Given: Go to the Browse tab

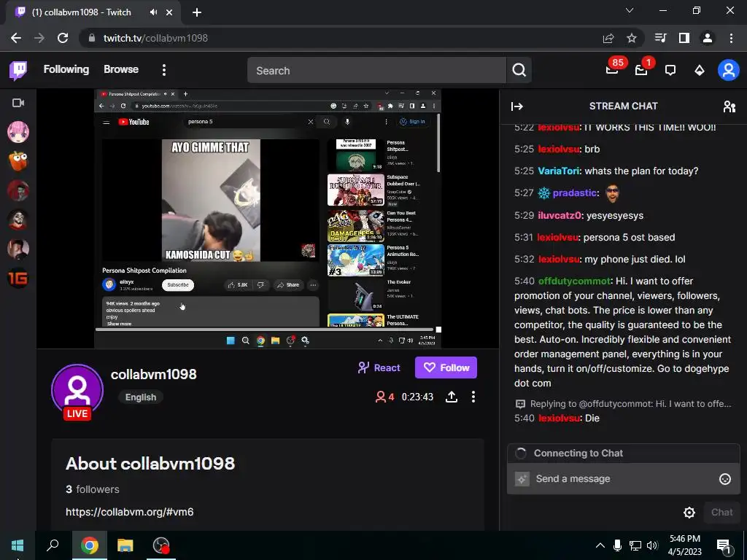Looking at the screenshot, I should click(x=121, y=69).
